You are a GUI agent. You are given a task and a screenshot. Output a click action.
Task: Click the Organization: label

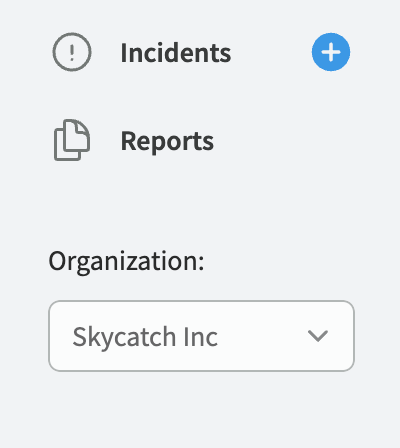pyautogui.click(x=126, y=262)
